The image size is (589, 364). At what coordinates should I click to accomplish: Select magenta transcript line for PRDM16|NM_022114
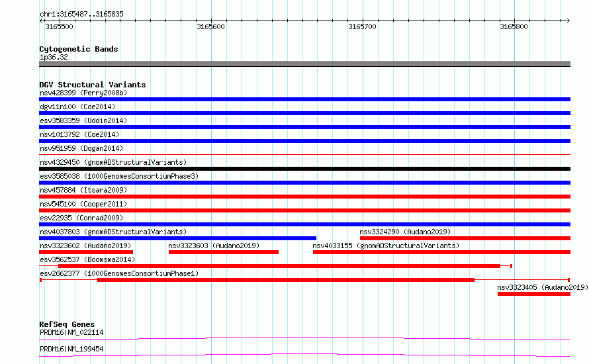point(304,338)
